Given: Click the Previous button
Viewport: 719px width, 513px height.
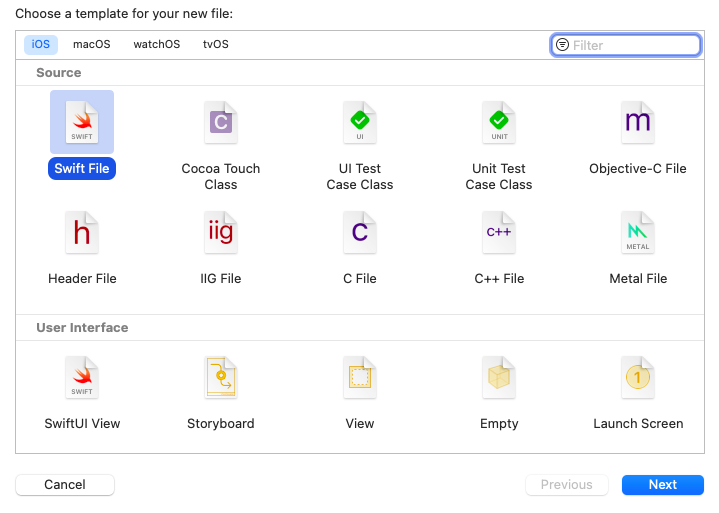Looking at the screenshot, I should 567,485.
